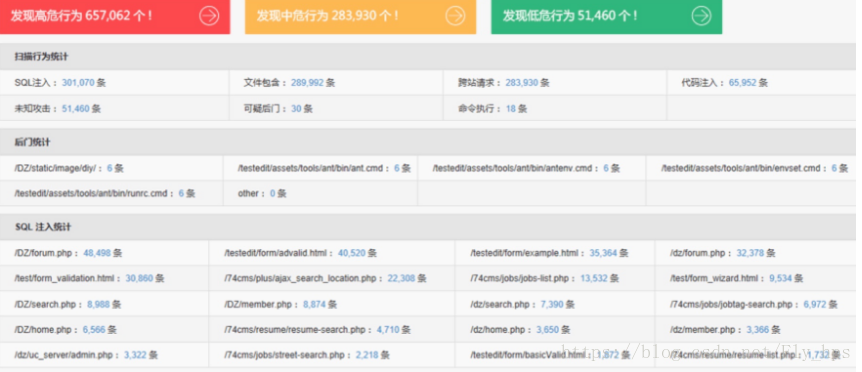Open the high-risk behaviors 657,062 banner

point(115,16)
